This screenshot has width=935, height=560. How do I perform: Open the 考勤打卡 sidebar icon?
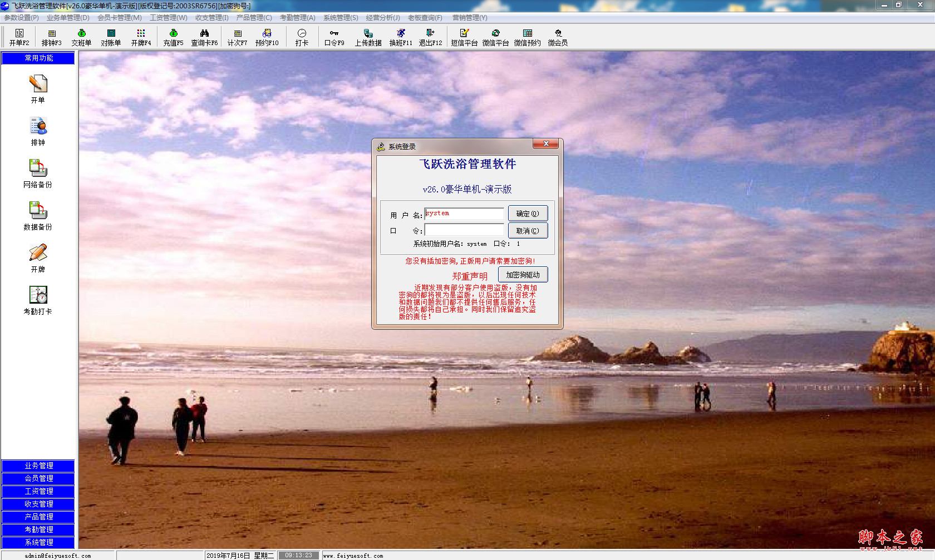point(38,296)
